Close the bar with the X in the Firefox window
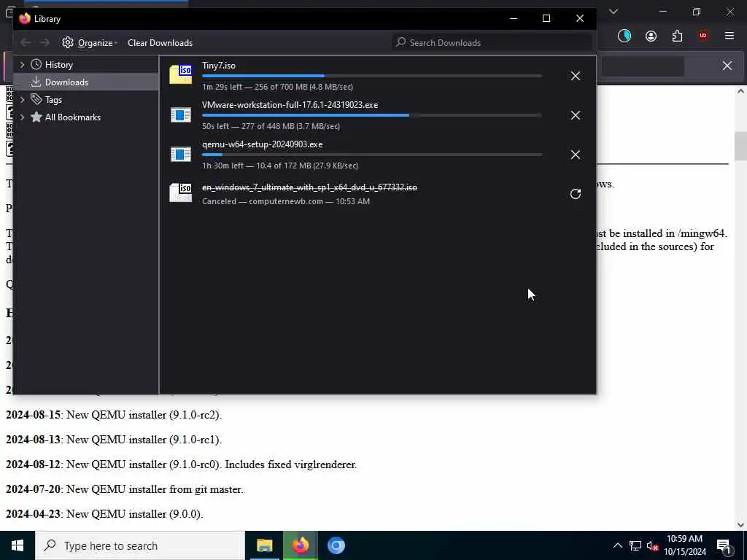Image resolution: width=747 pixels, height=560 pixels. (x=727, y=66)
